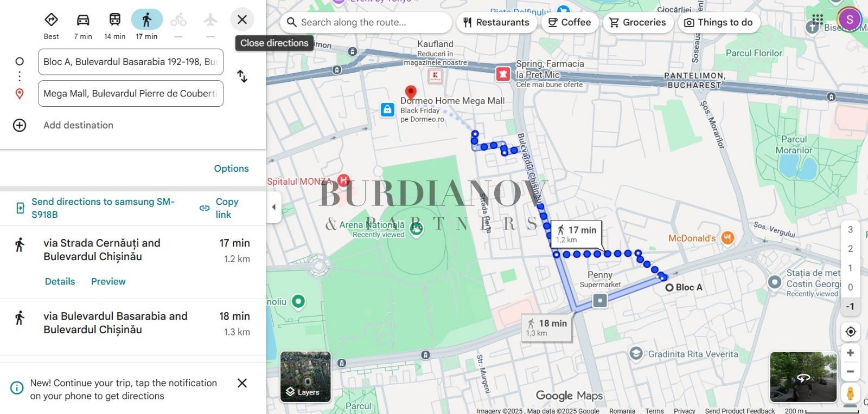Click the Parcul Morarilor label

(794, 145)
